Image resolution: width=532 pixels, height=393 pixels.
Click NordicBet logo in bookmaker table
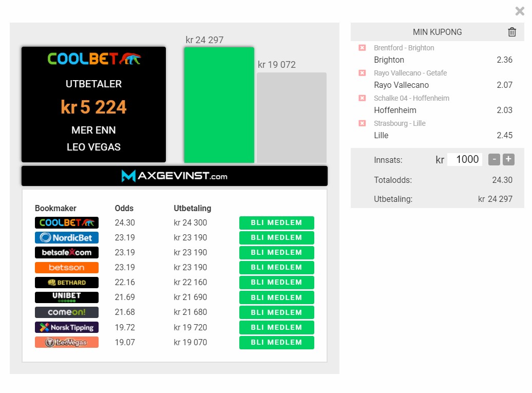point(67,237)
